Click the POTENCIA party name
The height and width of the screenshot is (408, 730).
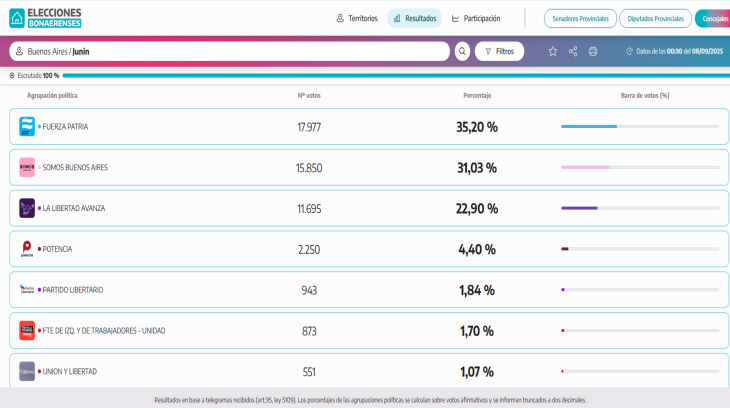point(57,249)
